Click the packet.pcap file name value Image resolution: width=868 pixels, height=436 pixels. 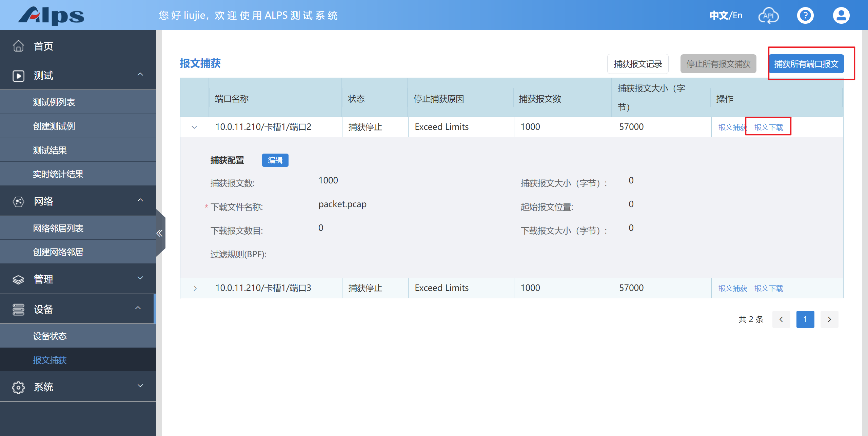(x=342, y=204)
